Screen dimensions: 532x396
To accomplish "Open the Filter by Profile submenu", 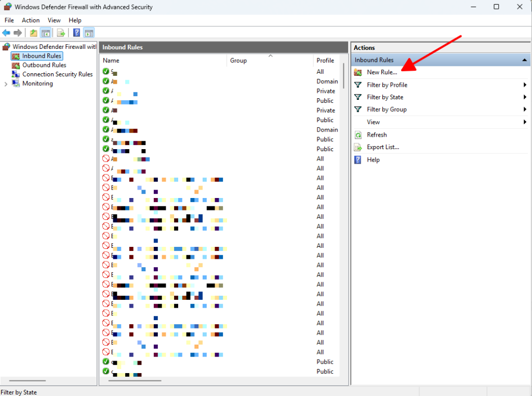I will [x=440, y=85].
